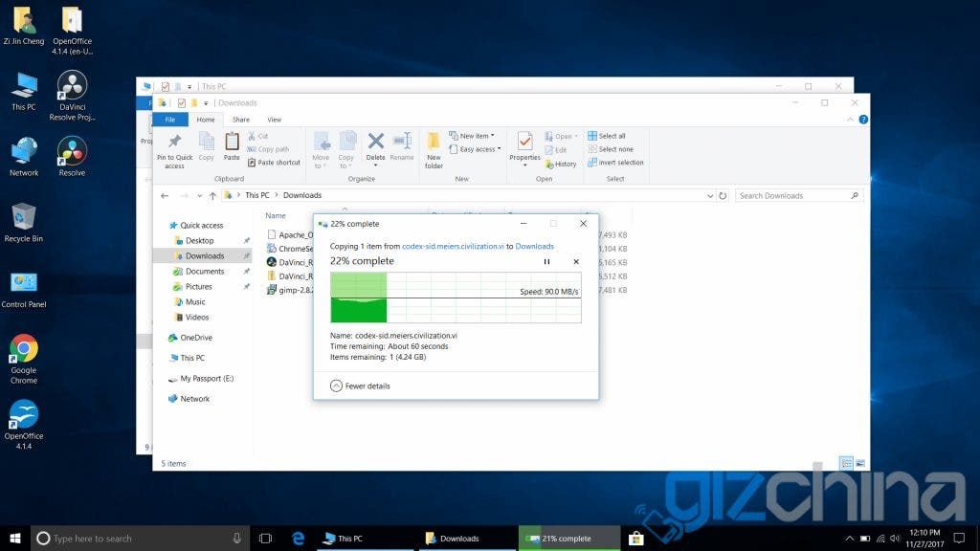Pause the file copy operation
This screenshot has height=551, width=980.
(546, 262)
